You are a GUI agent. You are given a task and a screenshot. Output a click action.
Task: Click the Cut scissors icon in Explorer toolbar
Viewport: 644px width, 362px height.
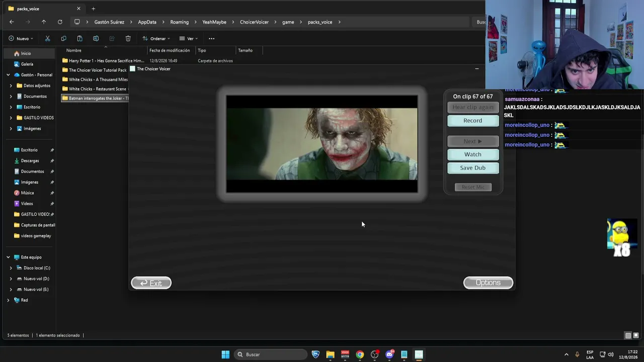pos(47,39)
